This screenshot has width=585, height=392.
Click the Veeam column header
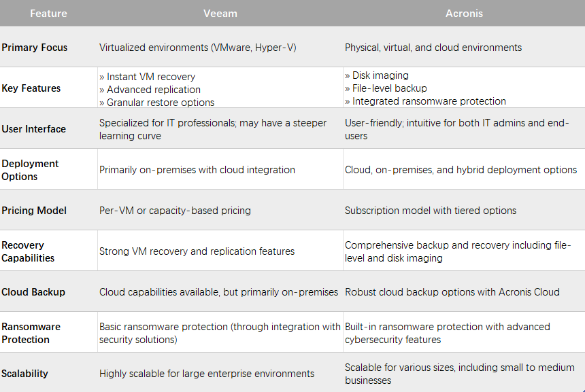219,13
